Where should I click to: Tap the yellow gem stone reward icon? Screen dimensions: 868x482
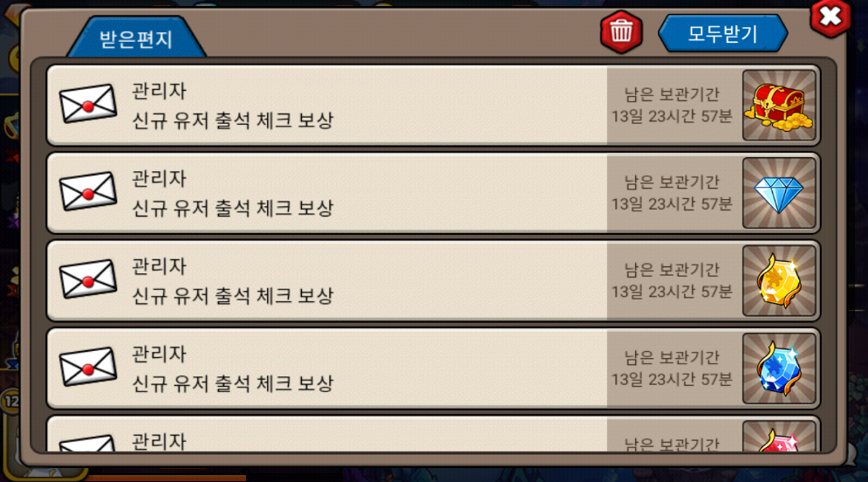click(779, 281)
